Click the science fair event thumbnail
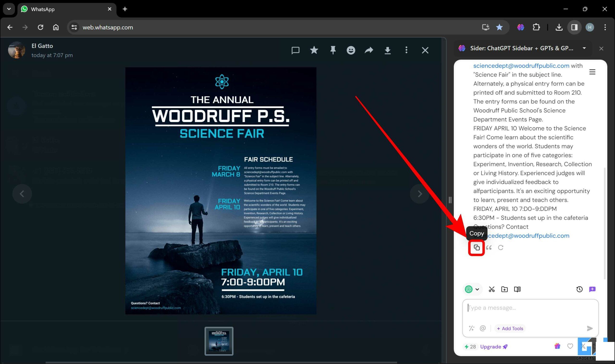Viewport: 615px width, 364px height. [x=220, y=340]
